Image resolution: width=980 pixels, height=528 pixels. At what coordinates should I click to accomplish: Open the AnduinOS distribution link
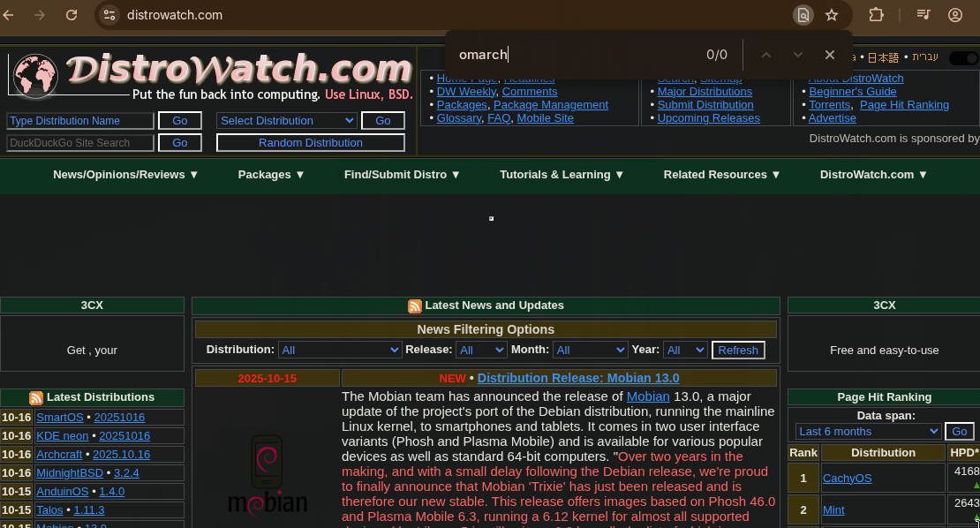[x=63, y=492]
